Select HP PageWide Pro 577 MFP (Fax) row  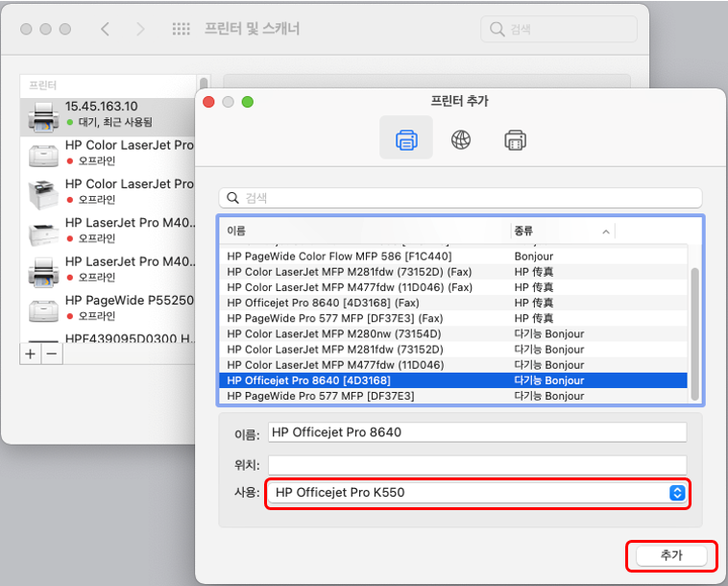[x=453, y=319]
